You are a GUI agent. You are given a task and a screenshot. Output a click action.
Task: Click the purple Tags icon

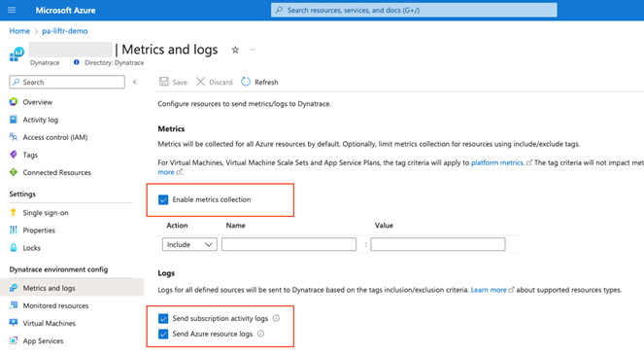(14, 155)
